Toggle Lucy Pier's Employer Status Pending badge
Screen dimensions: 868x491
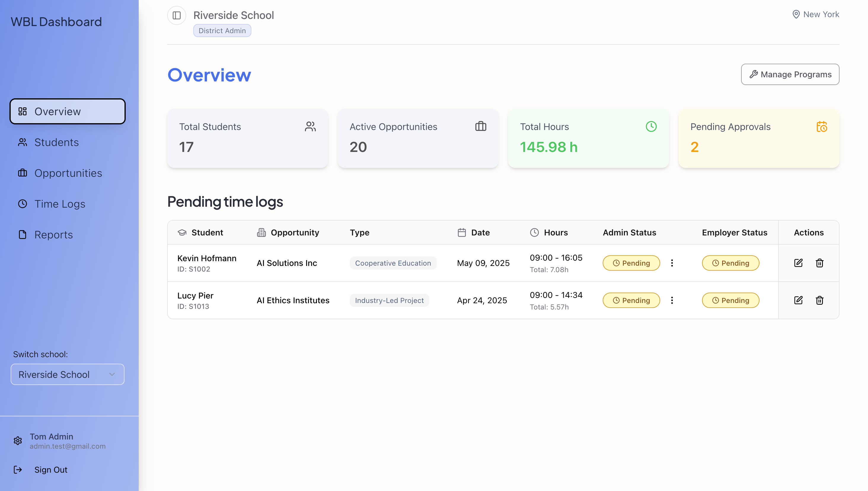tap(730, 300)
